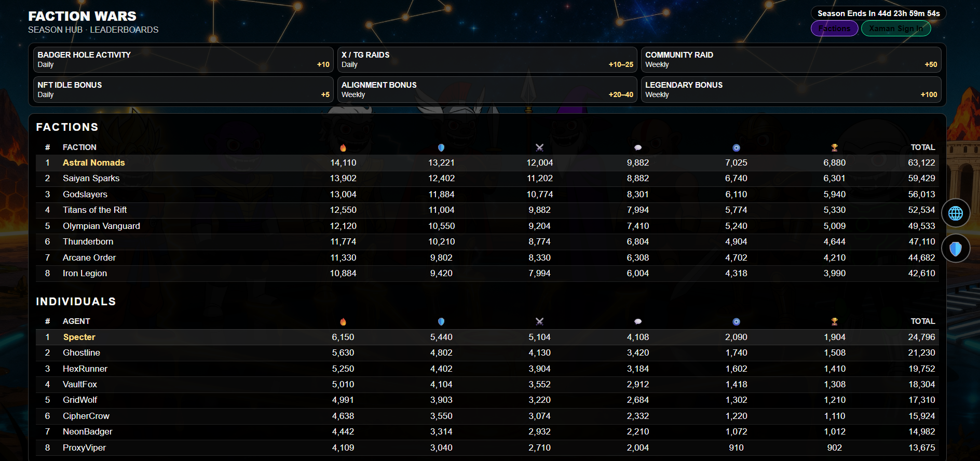Click the flame column icon in Individuals table
Viewport: 980px width, 461px height.
tap(343, 322)
